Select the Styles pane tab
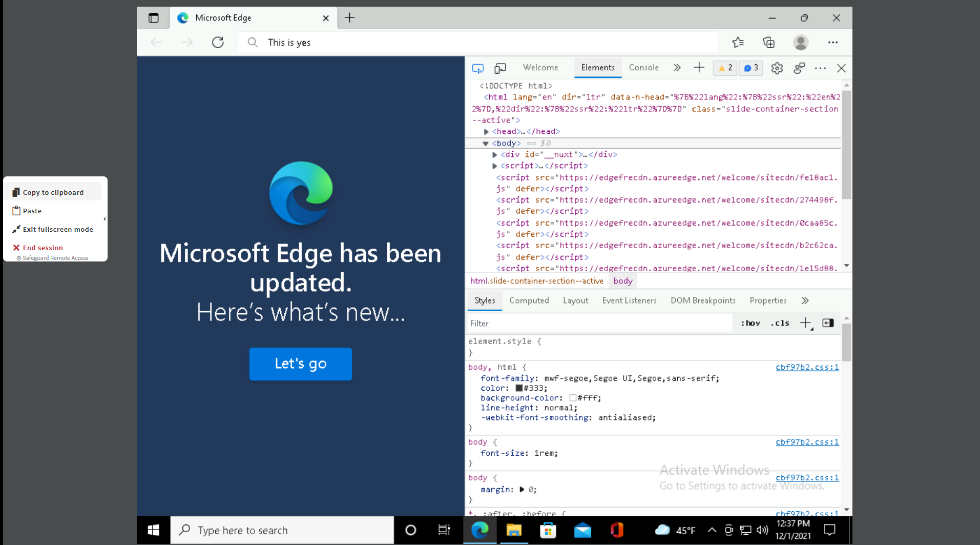Viewport: 980px width, 545px height. click(x=485, y=300)
